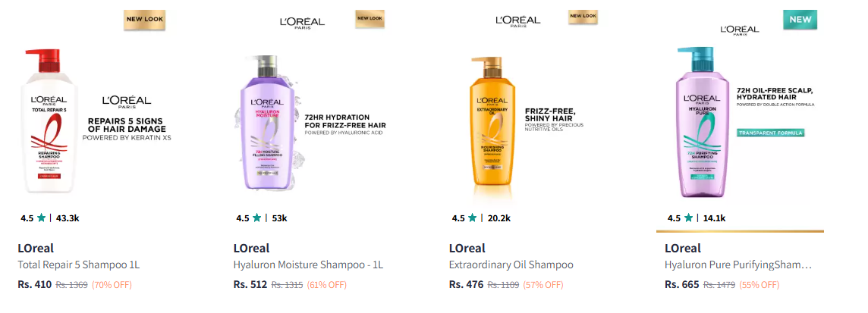Click the Rs. 476 price on Extraordinary Oil
The image size is (868, 313).
click(466, 285)
